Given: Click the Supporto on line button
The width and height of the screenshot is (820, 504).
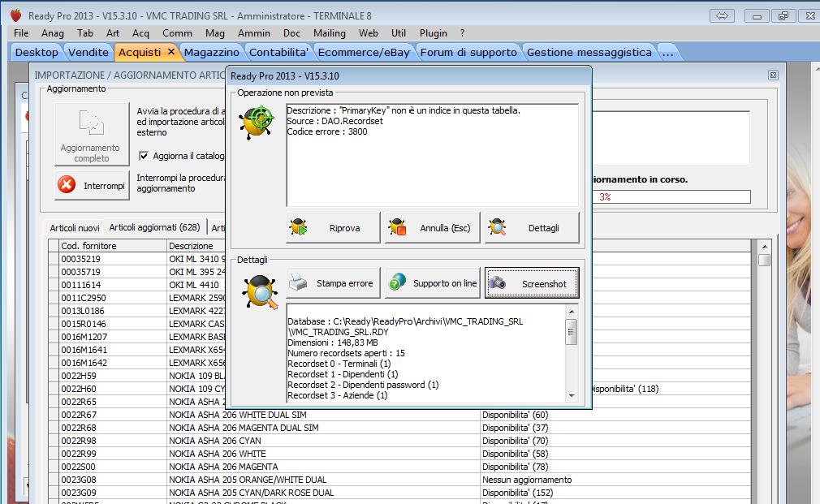Looking at the screenshot, I should pos(433,283).
